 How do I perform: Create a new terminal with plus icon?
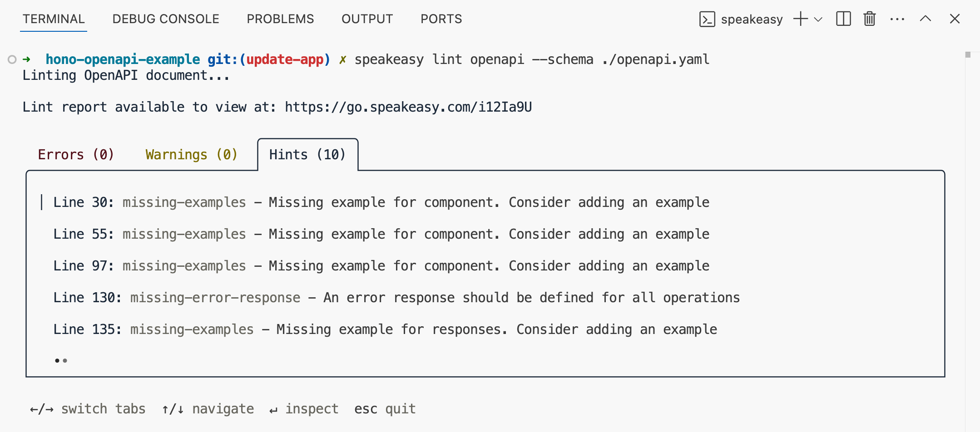[x=800, y=19]
